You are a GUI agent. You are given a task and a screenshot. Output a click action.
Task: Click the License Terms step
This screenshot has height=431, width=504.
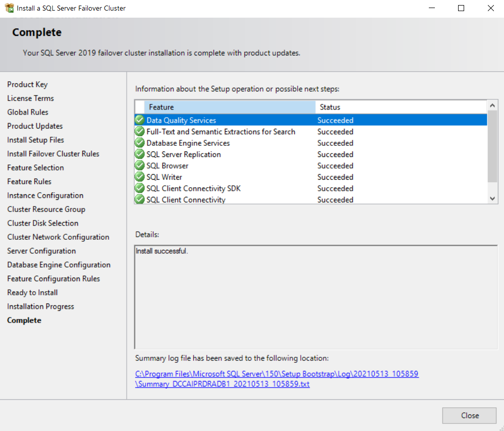(x=31, y=98)
